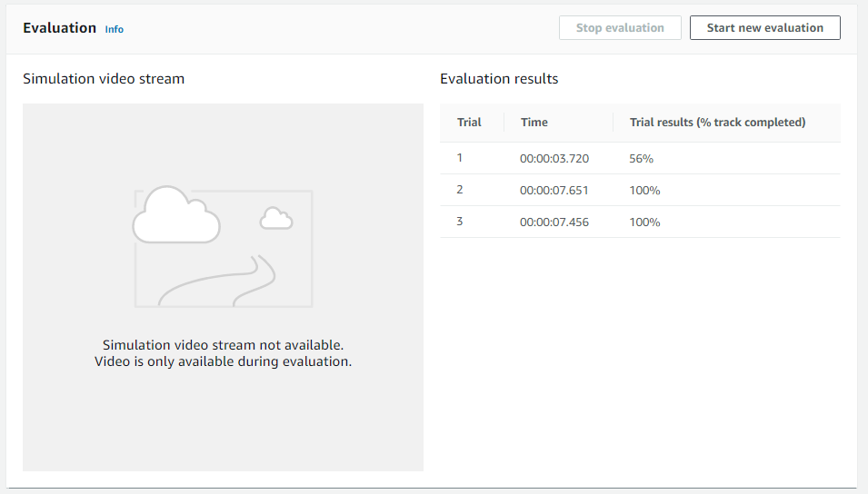
Task: Click trial time 00:00:03.720
Action: click(554, 159)
